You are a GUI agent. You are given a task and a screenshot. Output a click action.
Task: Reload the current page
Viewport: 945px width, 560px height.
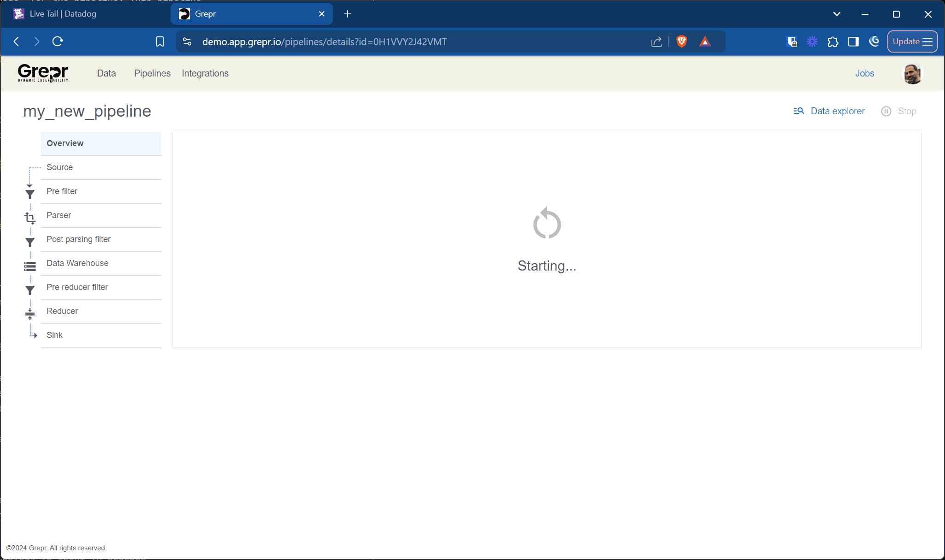pos(58,41)
